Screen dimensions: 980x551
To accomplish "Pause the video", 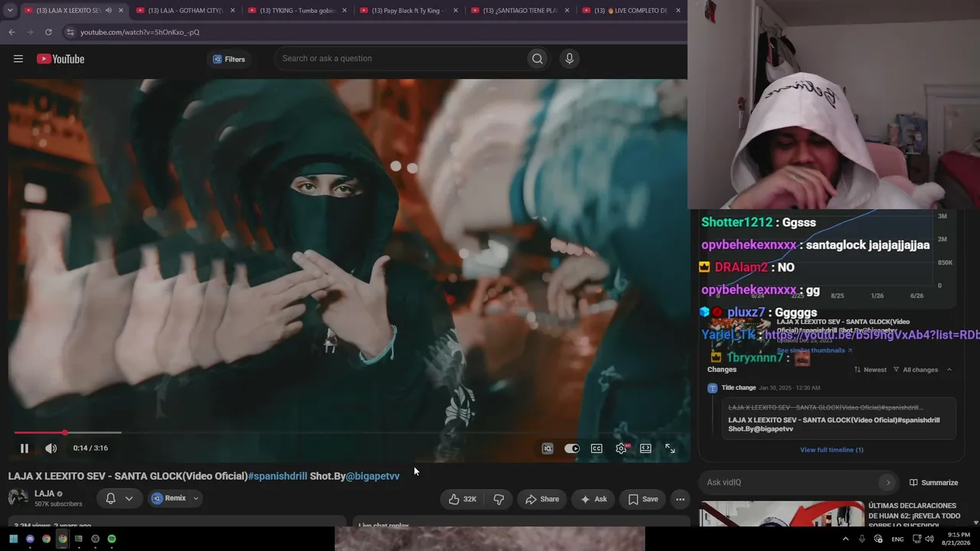I will pos(24,448).
